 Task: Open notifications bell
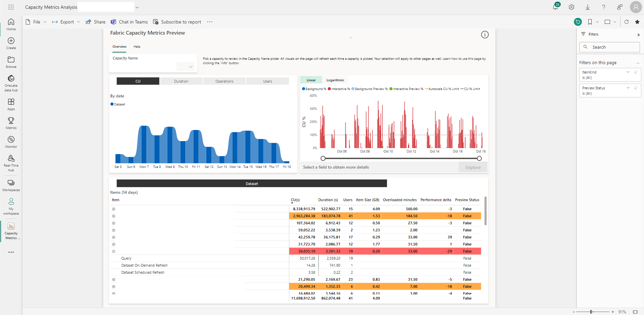(555, 7)
